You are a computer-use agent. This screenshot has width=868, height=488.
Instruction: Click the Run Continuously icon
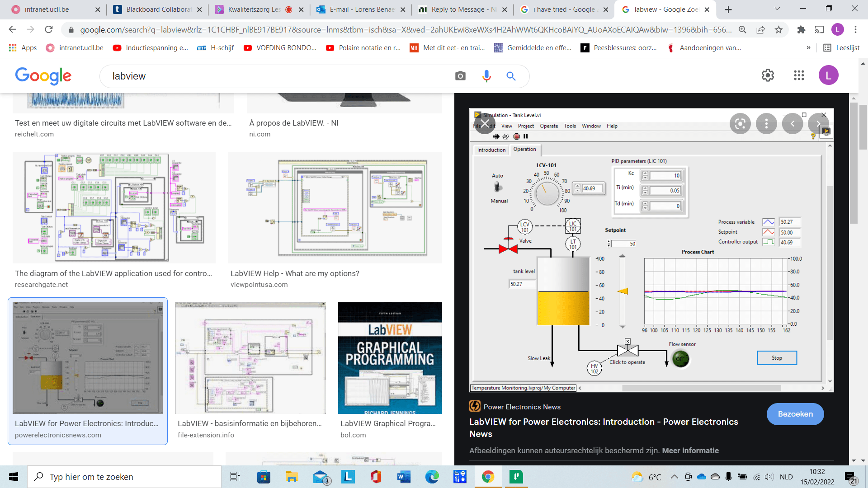[505, 136]
